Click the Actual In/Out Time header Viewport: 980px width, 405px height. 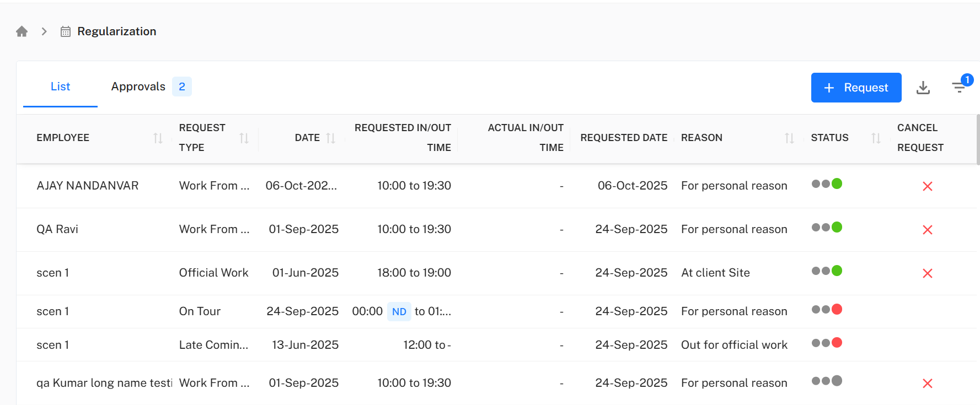(x=526, y=138)
